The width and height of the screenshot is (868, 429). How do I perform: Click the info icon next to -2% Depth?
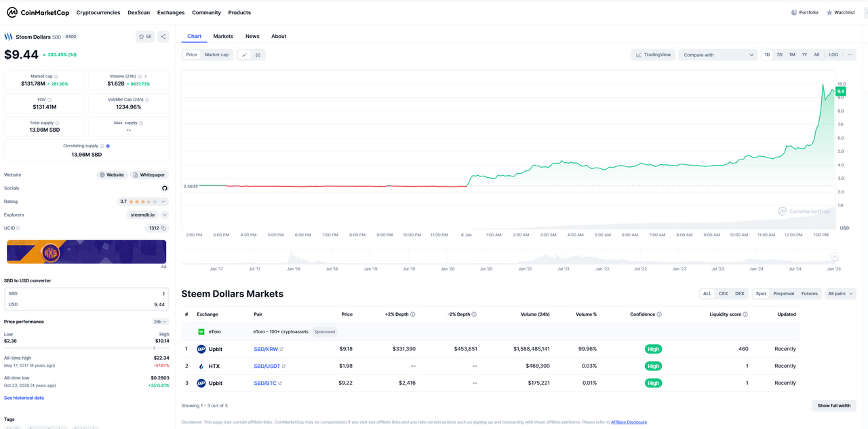click(x=475, y=314)
